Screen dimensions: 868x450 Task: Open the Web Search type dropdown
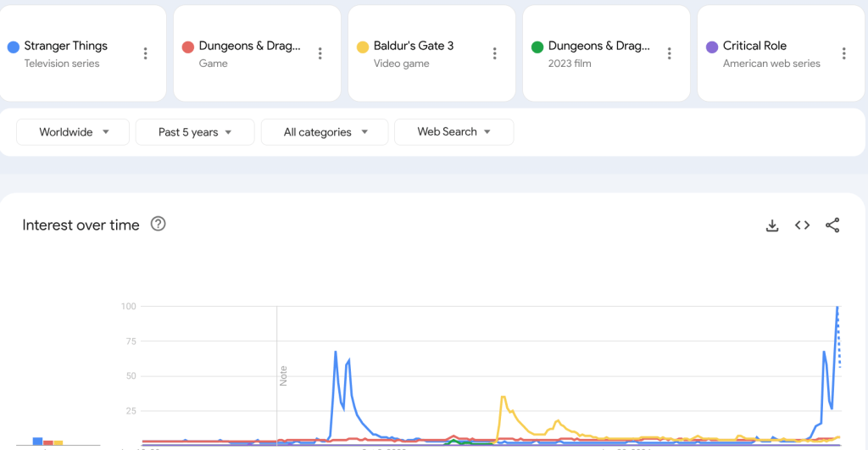point(454,132)
